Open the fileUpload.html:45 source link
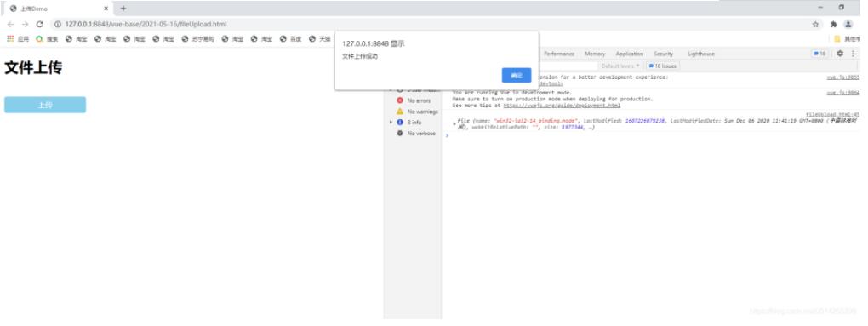Screen dimensions: 868x326 [x=832, y=115]
